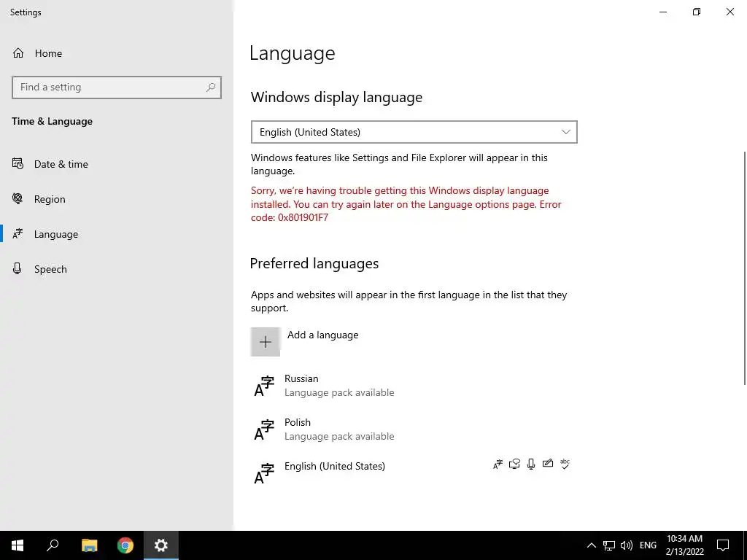This screenshot has height=560, width=747.
Task: Click the Region globe icon
Action: pyautogui.click(x=18, y=198)
